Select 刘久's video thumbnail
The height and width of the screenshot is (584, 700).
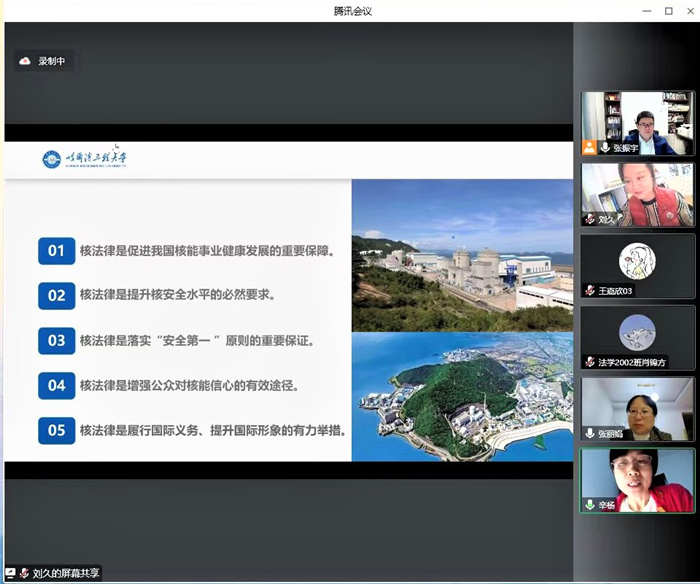[x=637, y=192]
